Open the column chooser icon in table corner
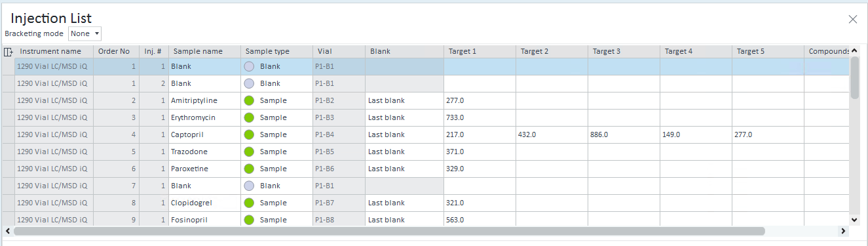Screen dimensions: 868x246 [x=9, y=52]
